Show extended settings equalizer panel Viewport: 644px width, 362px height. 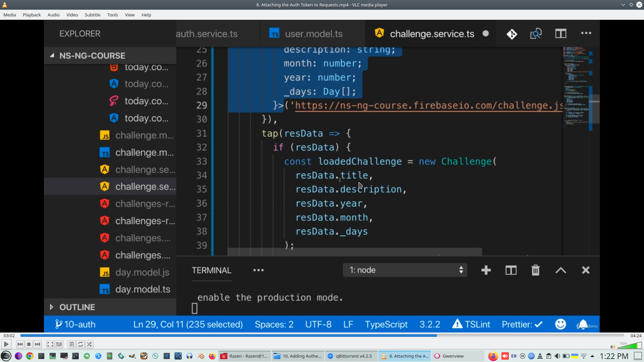click(x=59, y=344)
